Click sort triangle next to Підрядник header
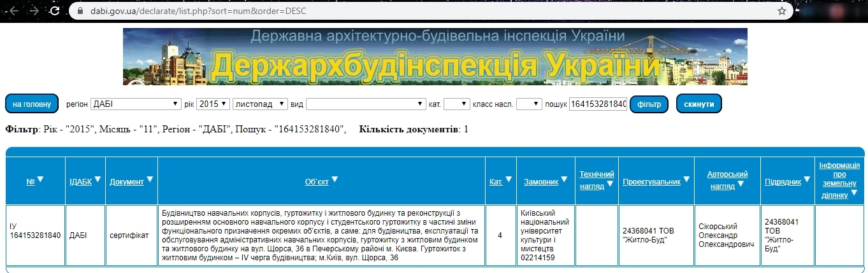 [x=807, y=179]
